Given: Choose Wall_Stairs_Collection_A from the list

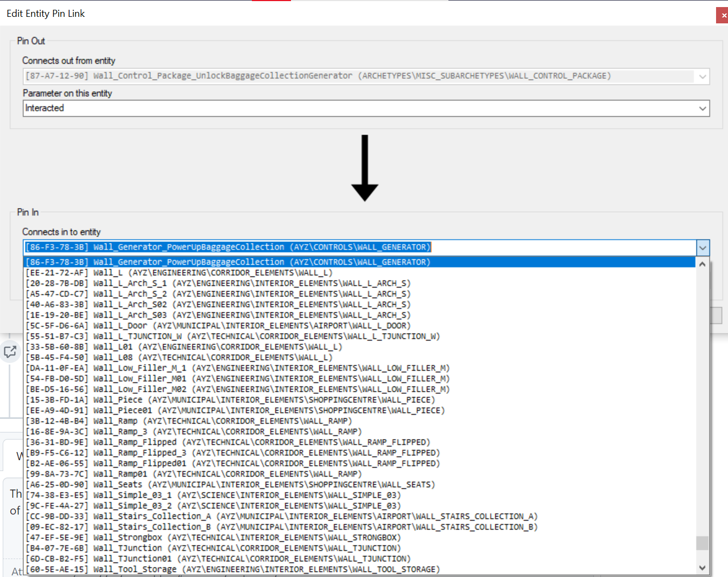Looking at the screenshot, I should click(x=271, y=516).
